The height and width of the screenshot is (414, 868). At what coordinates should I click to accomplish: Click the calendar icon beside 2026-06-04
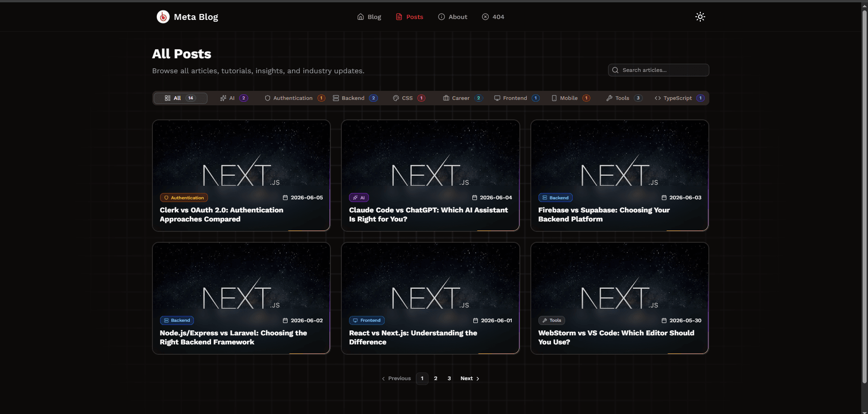tap(475, 198)
